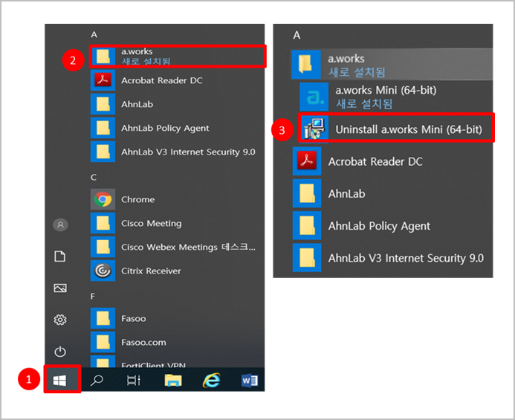Launch Internet Explorer from taskbar
Image resolution: width=515 pixels, height=420 pixels.
pos(212,381)
